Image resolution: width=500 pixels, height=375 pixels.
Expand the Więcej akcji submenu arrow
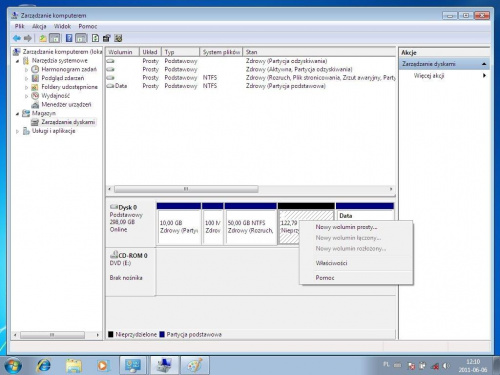click(x=484, y=76)
